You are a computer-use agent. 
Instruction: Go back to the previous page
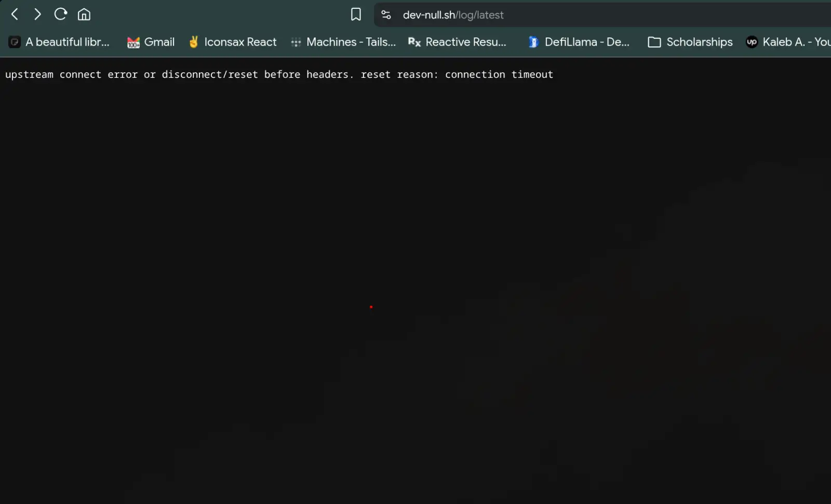click(x=15, y=15)
